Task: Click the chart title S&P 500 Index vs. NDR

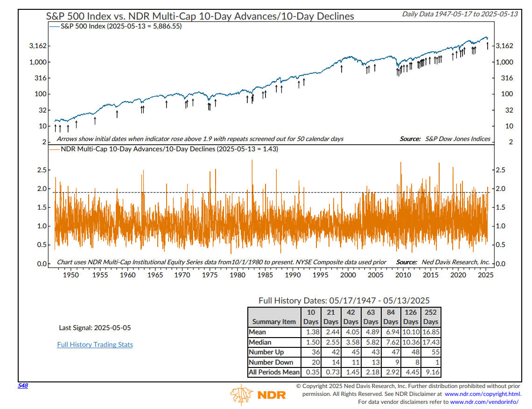Action: pos(200,16)
